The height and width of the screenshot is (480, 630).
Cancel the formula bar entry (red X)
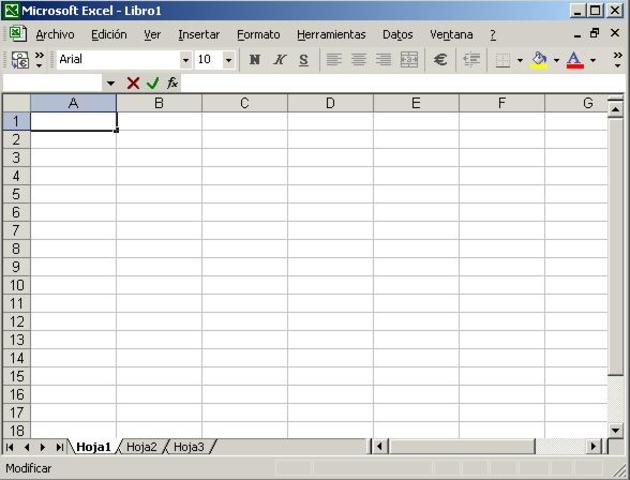click(x=133, y=83)
